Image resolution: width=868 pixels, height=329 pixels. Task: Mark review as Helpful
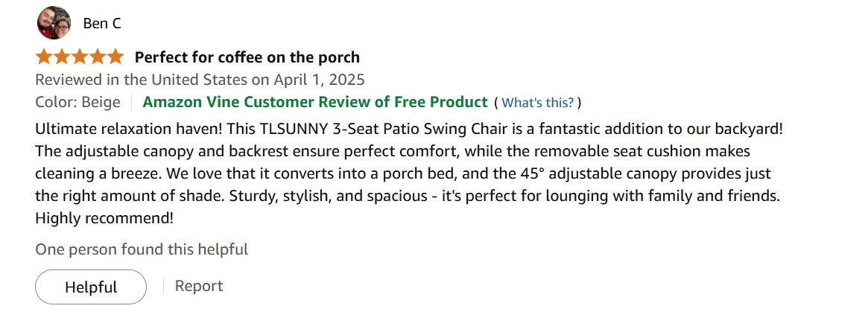(91, 287)
